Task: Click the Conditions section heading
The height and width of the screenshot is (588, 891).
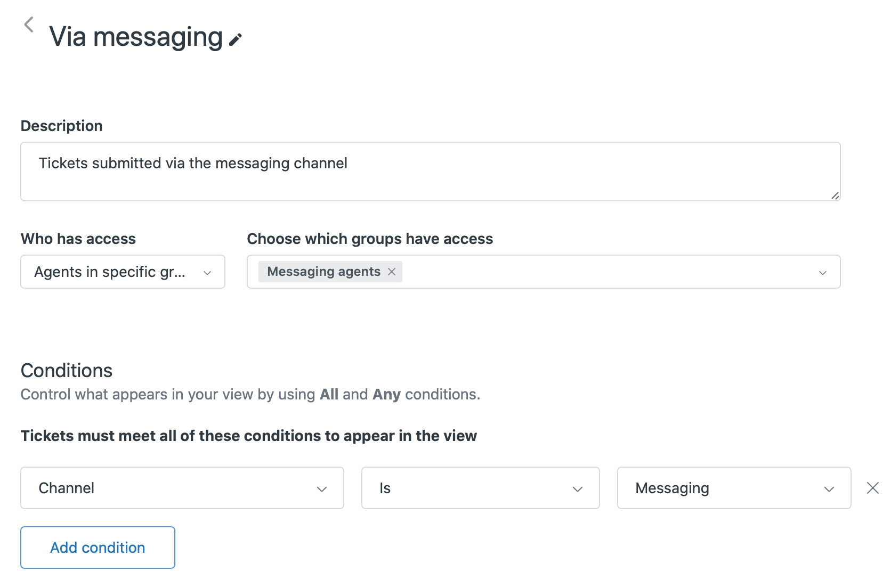Action: click(66, 370)
